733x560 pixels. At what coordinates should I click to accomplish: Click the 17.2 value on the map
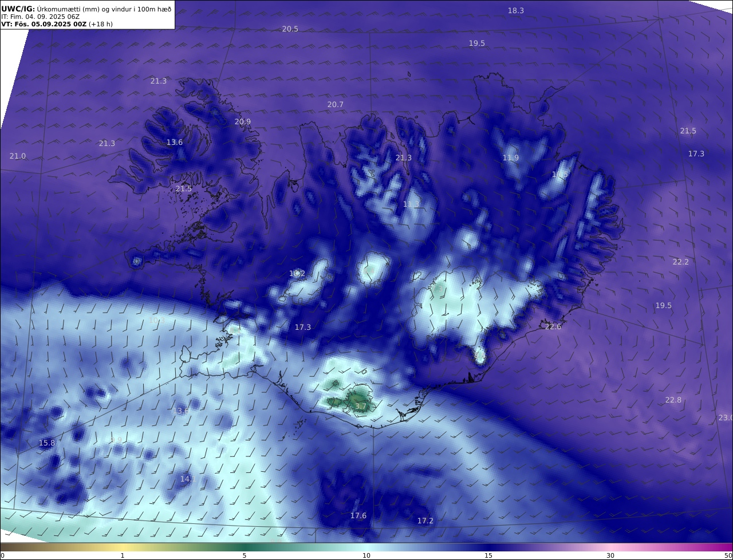[425, 520]
